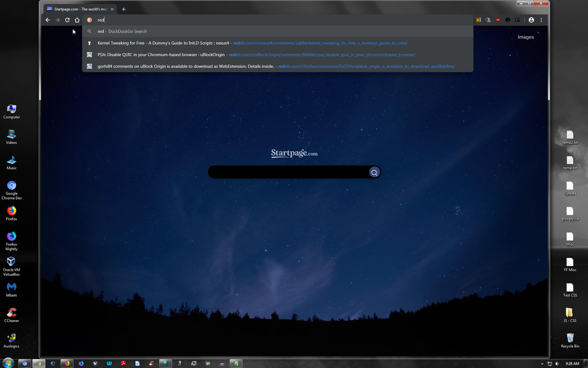The height and width of the screenshot is (368, 588).
Task: Click the Firefox taskbar button
Action: pos(67,363)
